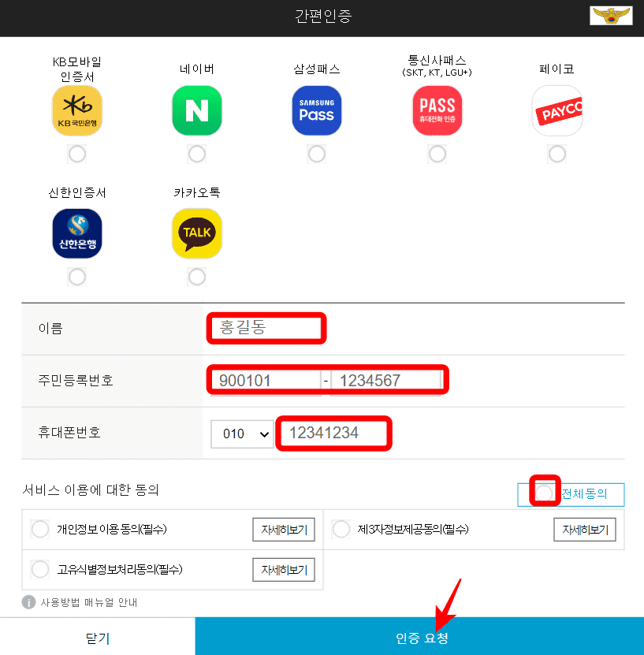Click the 주민등록번호 front six-digit field
Screen dimensions: 644x655
pyautogui.click(x=266, y=381)
